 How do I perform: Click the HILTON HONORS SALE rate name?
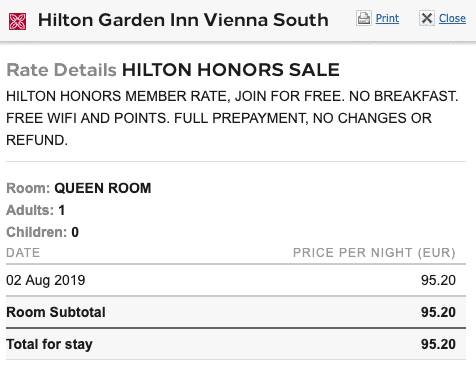point(231,70)
